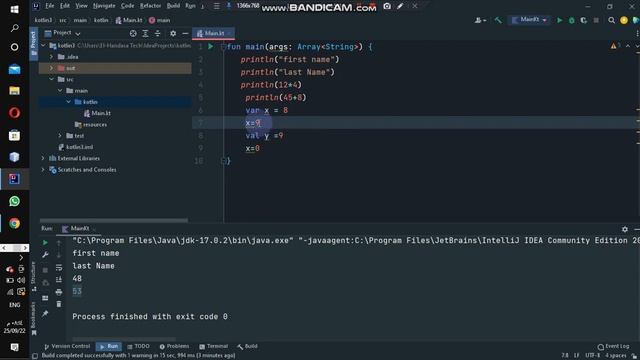The width and height of the screenshot is (640, 360).
Task: Open Run panel settings gear
Action: coord(625,229)
